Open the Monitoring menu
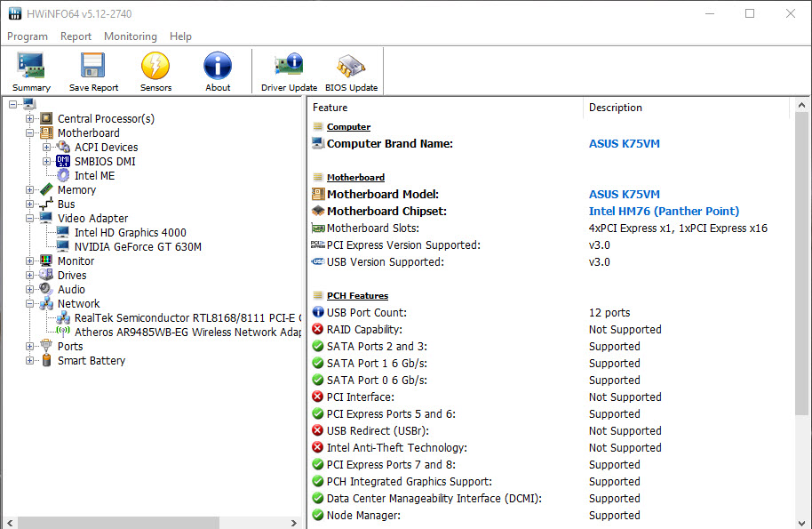812x529 pixels. pyautogui.click(x=131, y=36)
